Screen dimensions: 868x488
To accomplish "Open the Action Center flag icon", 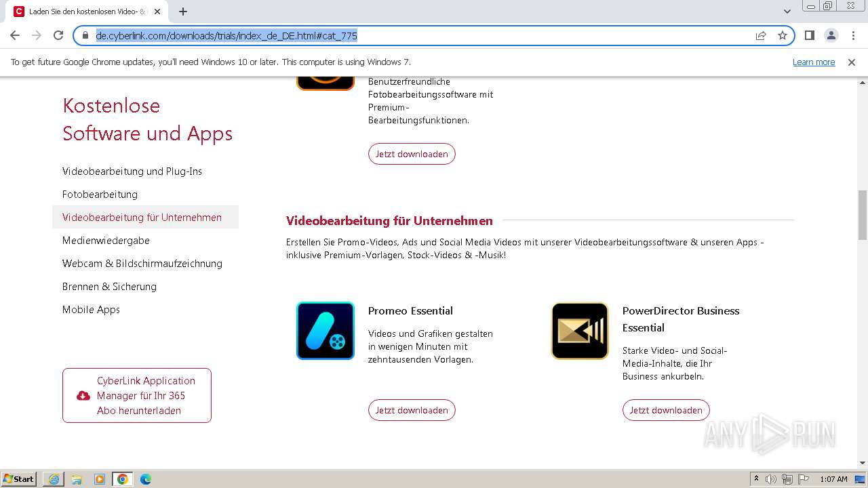I will click(x=803, y=479).
